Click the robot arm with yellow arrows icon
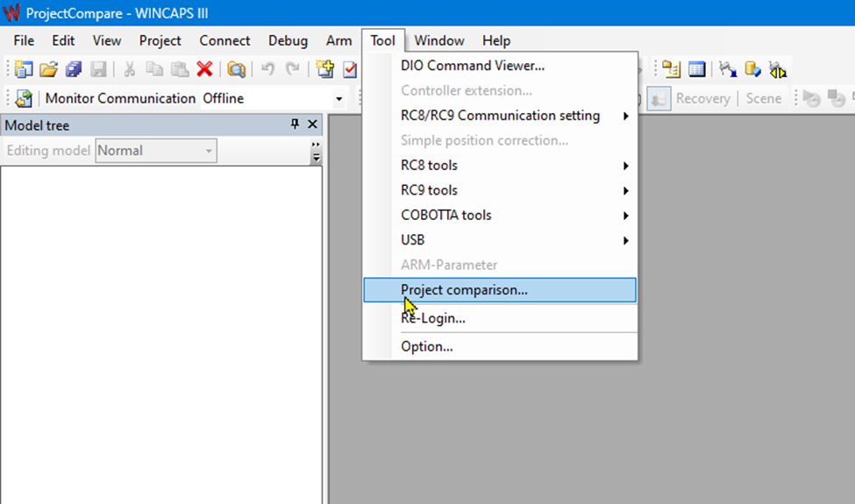 click(x=778, y=69)
